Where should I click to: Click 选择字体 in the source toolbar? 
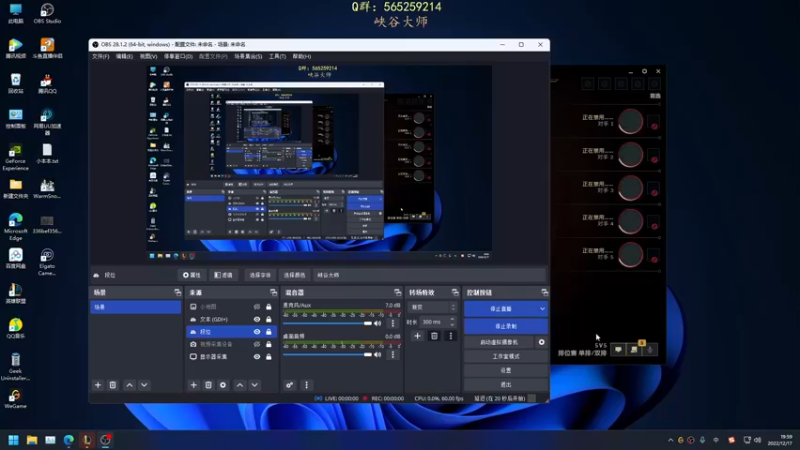pyautogui.click(x=260, y=275)
